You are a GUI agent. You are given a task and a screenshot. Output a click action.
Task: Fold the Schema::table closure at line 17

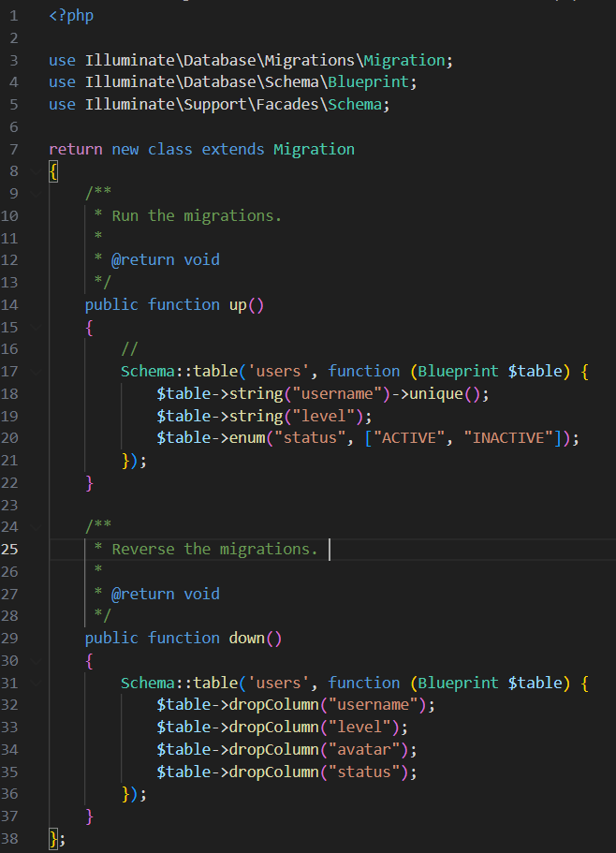(x=37, y=372)
